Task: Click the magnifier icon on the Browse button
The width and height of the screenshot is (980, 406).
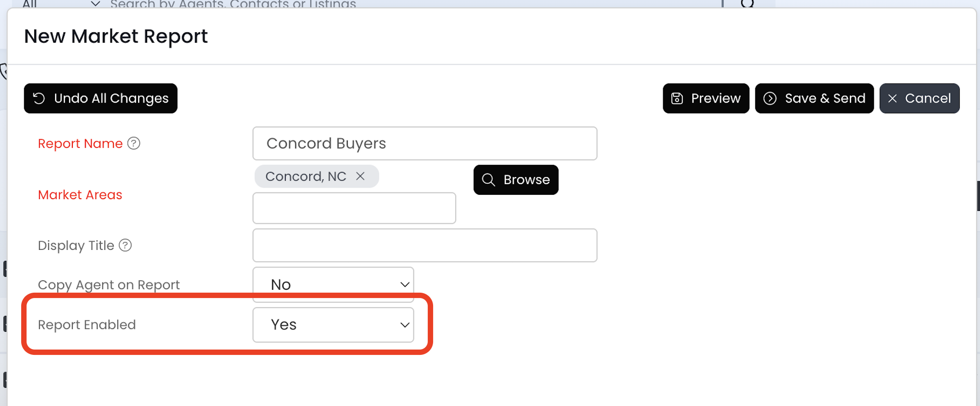Action: tap(489, 180)
